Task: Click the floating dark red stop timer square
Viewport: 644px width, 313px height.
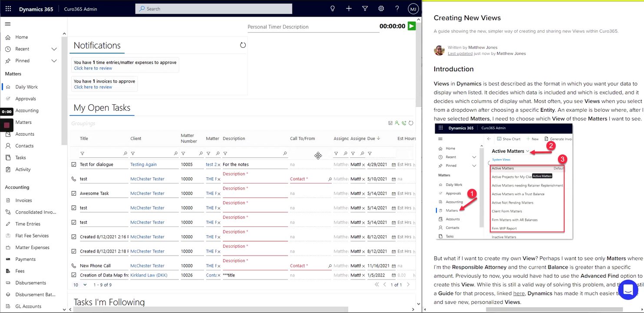Action: click(x=7, y=125)
